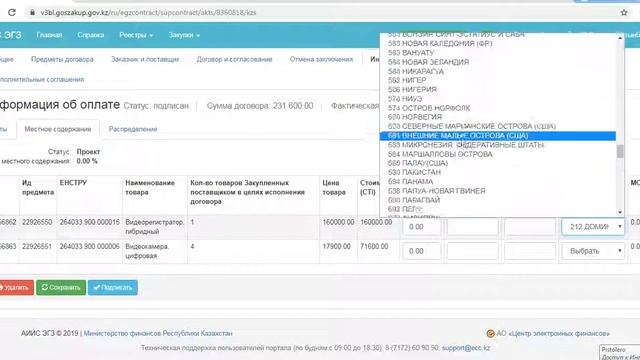The image size is (640, 360).
Task: Grab the country list scrollbar thumb
Action: (x=620, y=151)
